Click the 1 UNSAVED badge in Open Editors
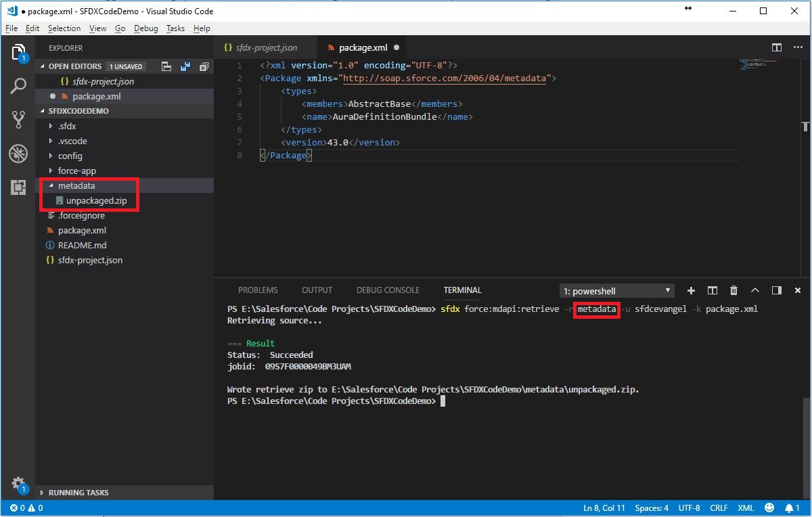This screenshot has width=812, height=517. coord(127,66)
